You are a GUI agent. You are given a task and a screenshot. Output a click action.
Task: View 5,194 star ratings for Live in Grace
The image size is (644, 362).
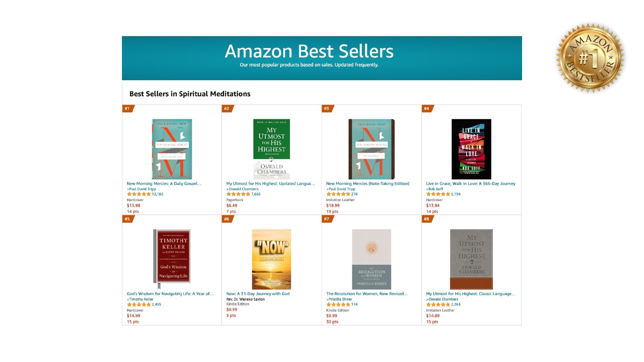(455, 194)
